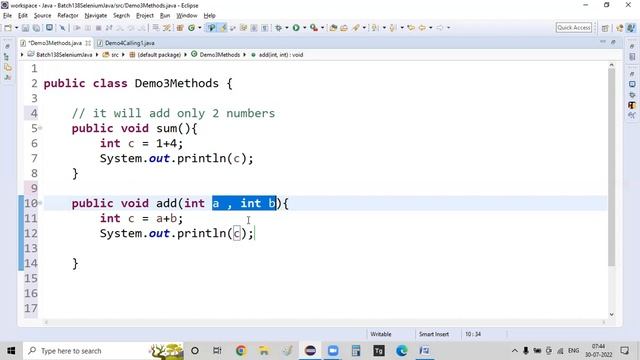Click the Debug bug icon
Screen dimensions: 640x360
278,28
